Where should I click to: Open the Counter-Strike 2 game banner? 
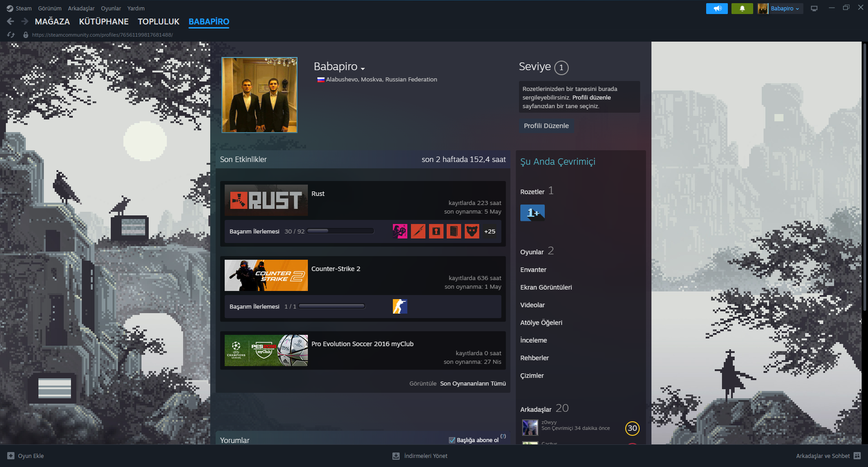pos(266,275)
